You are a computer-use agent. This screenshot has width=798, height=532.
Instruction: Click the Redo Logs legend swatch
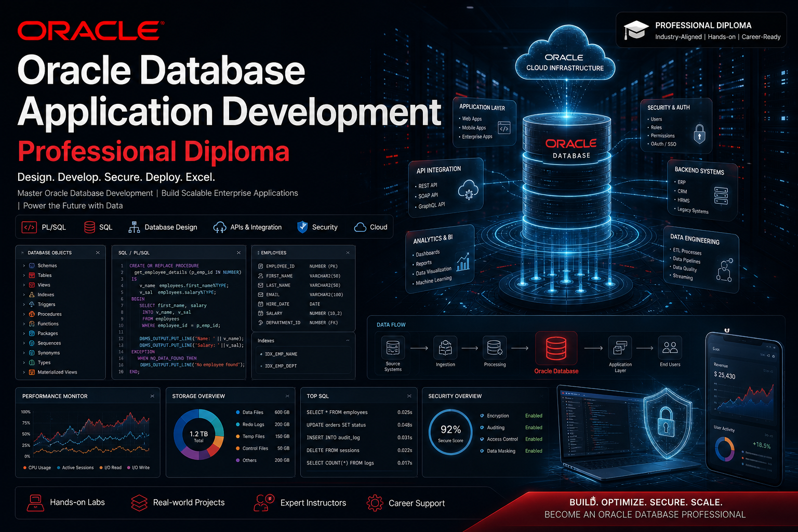(x=238, y=424)
